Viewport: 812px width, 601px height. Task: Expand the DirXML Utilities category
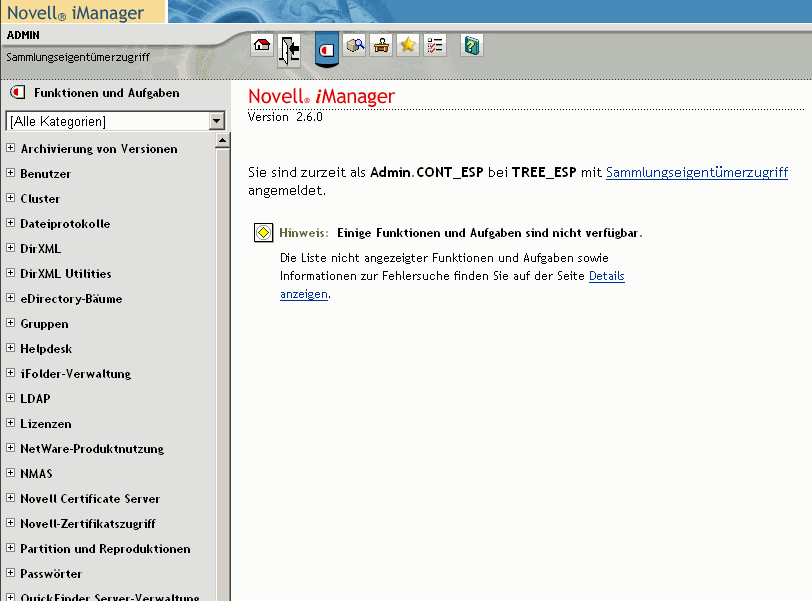coord(10,272)
